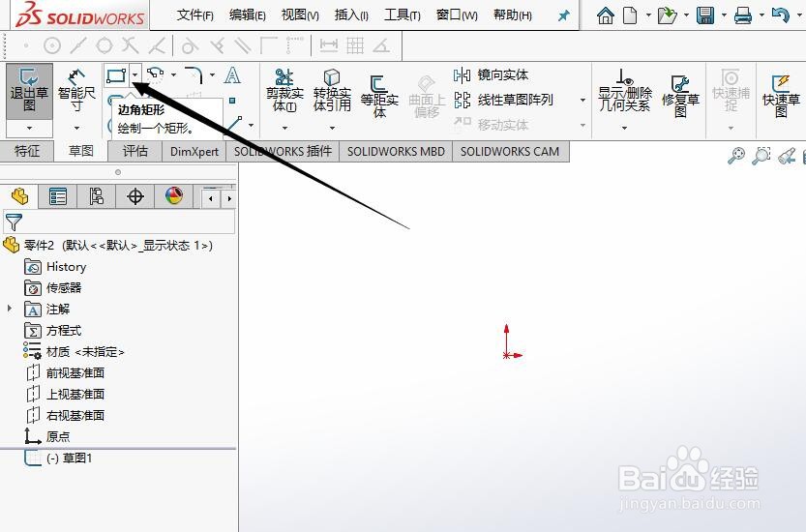Click Linear Sketch Pattern (线性草图阵列)
This screenshot has width=806, height=532.
[x=504, y=100]
